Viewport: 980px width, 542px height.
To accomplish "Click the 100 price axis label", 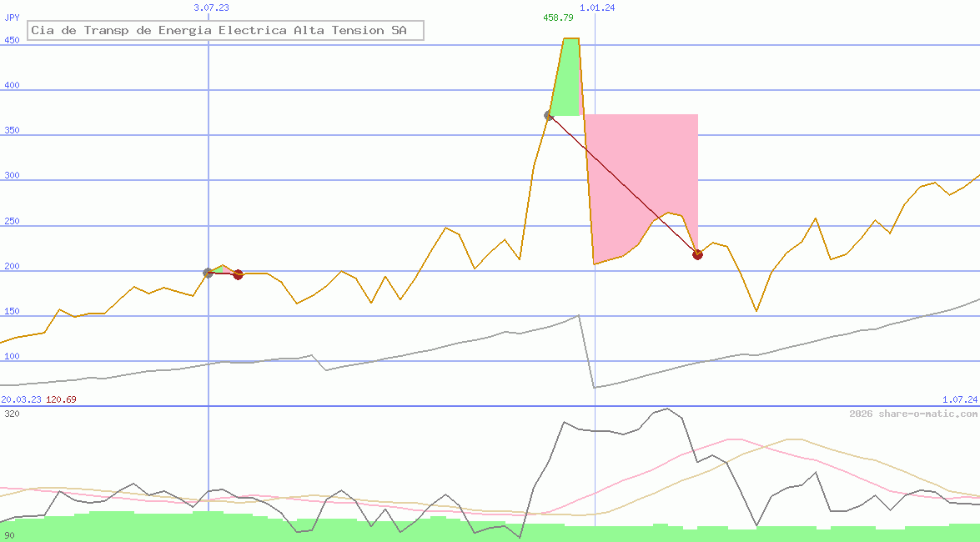I will 12,356.
